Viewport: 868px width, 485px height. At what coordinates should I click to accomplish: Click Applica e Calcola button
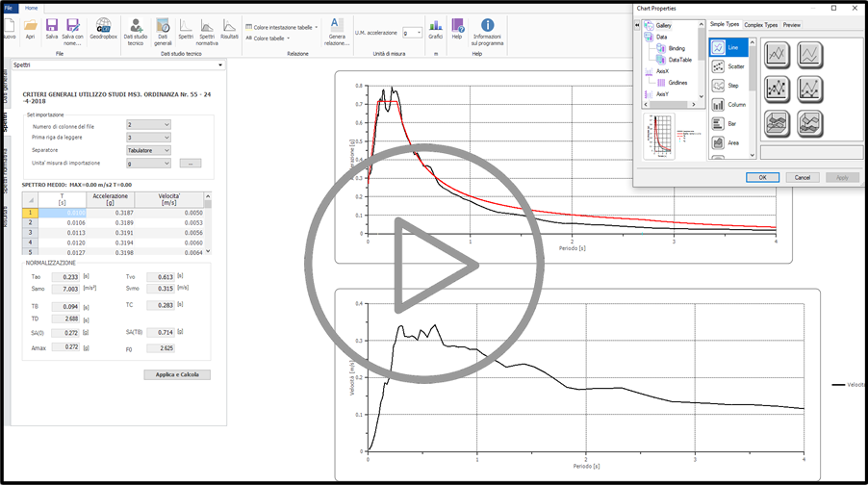(x=177, y=375)
